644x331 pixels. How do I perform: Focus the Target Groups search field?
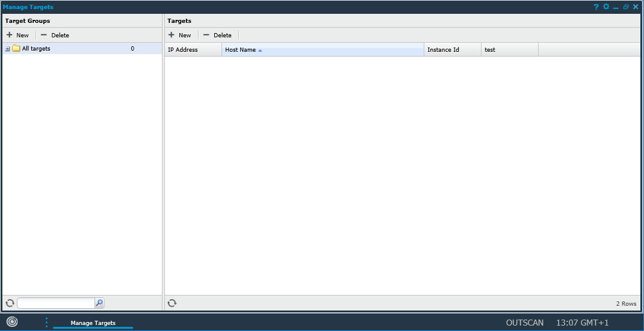tap(55, 303)
